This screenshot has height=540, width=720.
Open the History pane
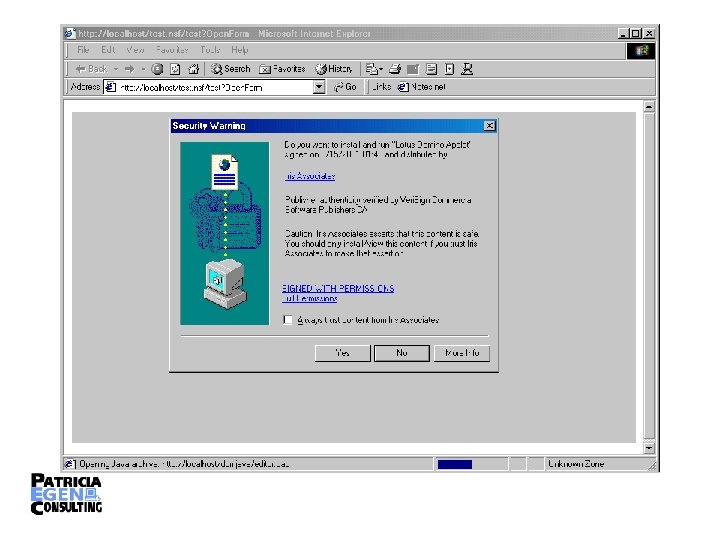pyautogui.click(x=334, y=69)
